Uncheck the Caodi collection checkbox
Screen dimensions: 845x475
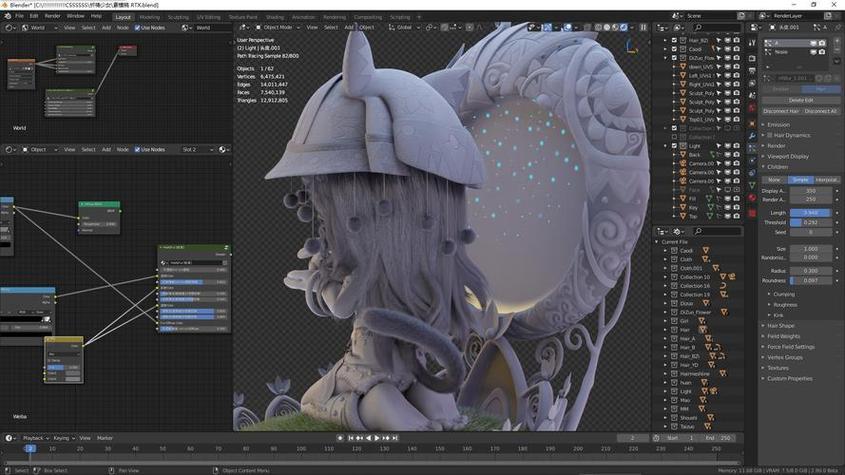(x=674, y=49)
